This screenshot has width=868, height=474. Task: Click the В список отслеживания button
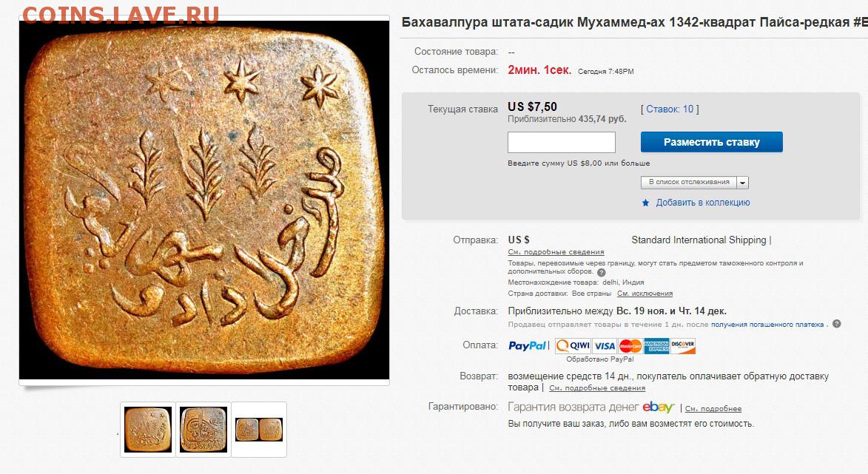click(689, 182)
